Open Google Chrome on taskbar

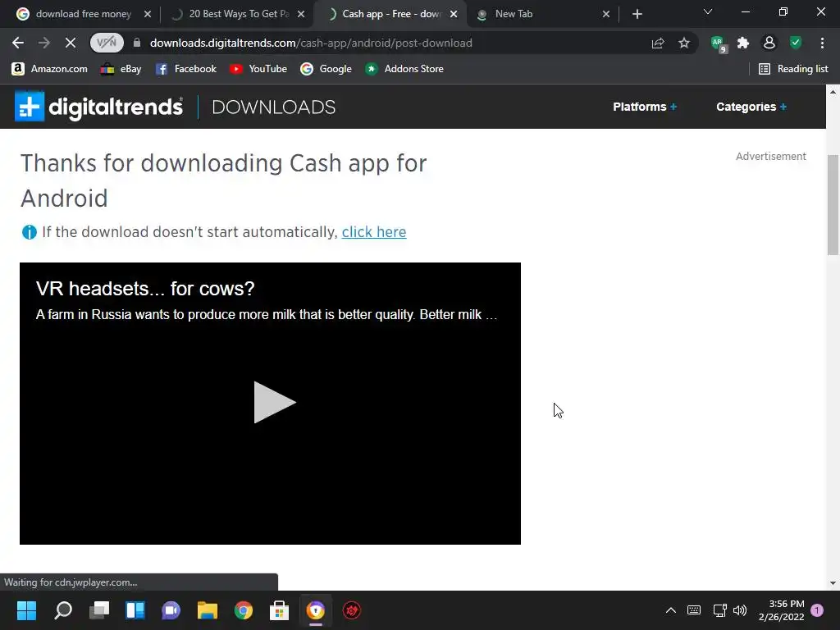[x=243, y=610]
